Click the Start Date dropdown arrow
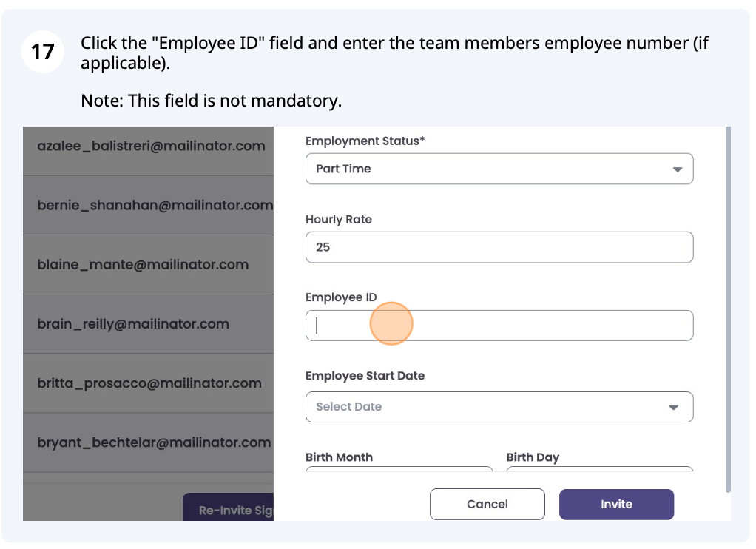 pyautogui.click(x=673, y=407)
